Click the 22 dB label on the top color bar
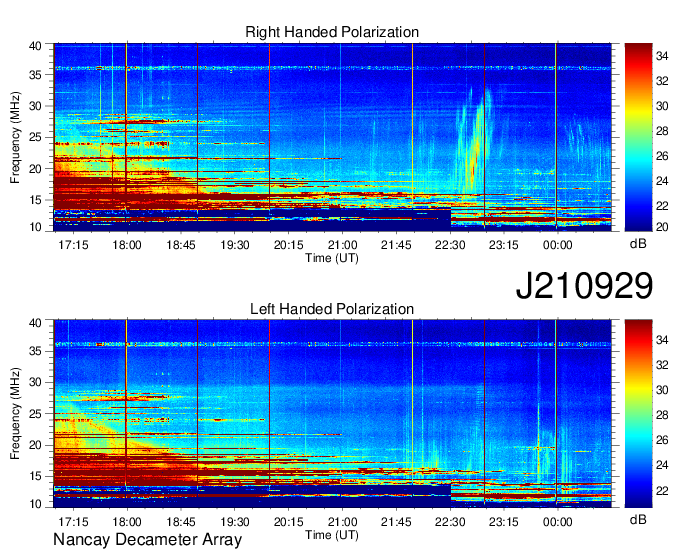Image resolution: width=680 pixels, height=552 pixels. 662,206
